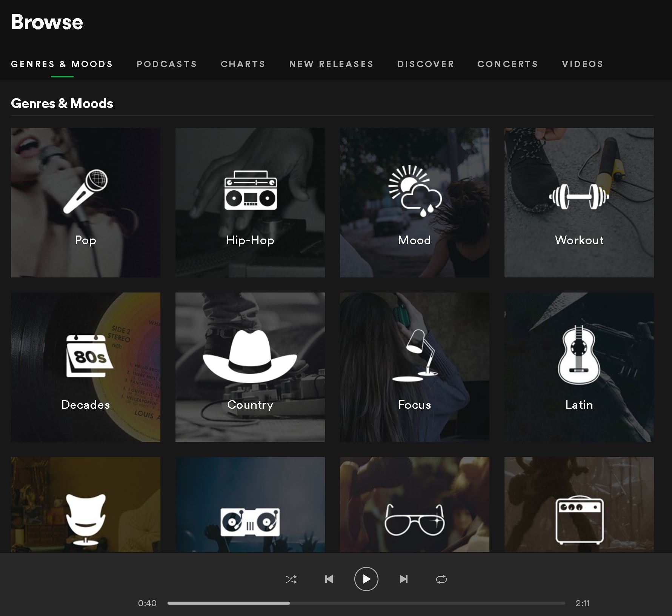This screenshot has width=672, height=616.
Task: Toggle repeat playback
Action: (x=441, y=579)
